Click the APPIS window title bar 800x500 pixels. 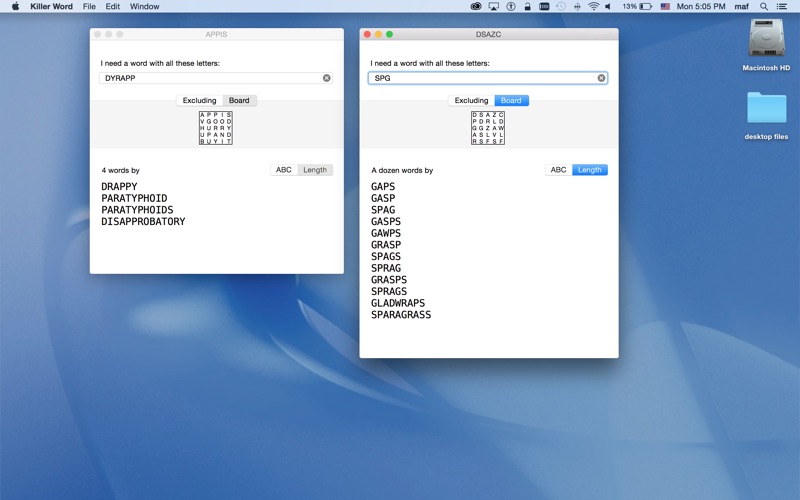point(216,34)
